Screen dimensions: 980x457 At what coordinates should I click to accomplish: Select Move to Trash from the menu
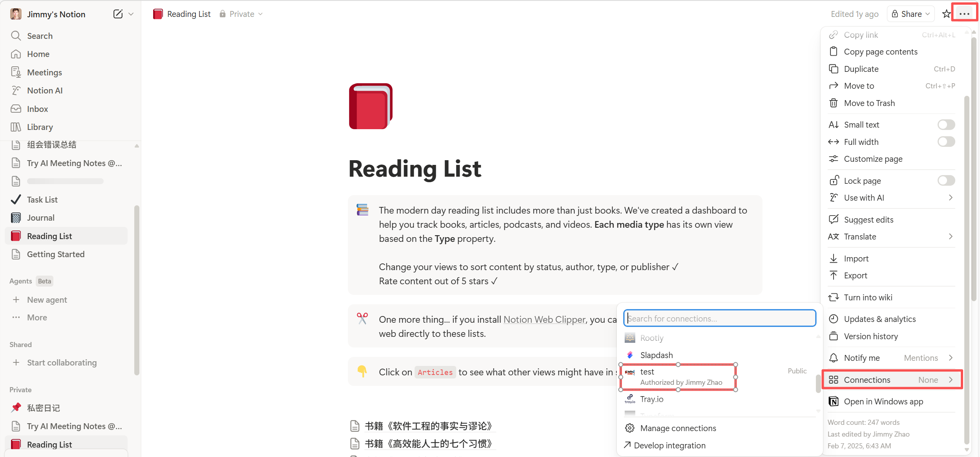click(x=869, y=103)
